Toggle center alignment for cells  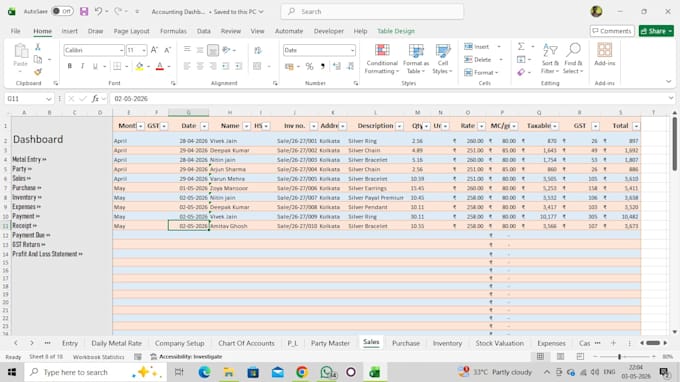200,66
